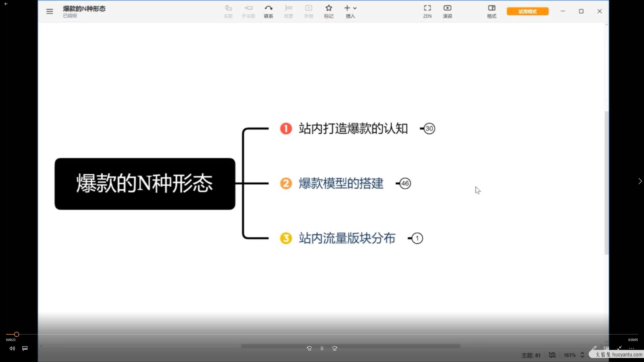Select the 联系 (Relationship) tool

pyautogui.click(x=268, y=11)
